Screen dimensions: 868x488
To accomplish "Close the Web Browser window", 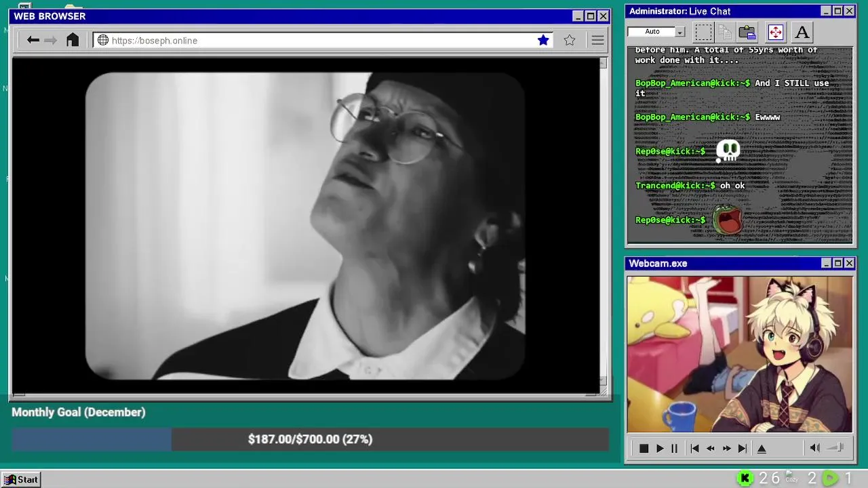I will pyautogui.click(x=603, y=16).
